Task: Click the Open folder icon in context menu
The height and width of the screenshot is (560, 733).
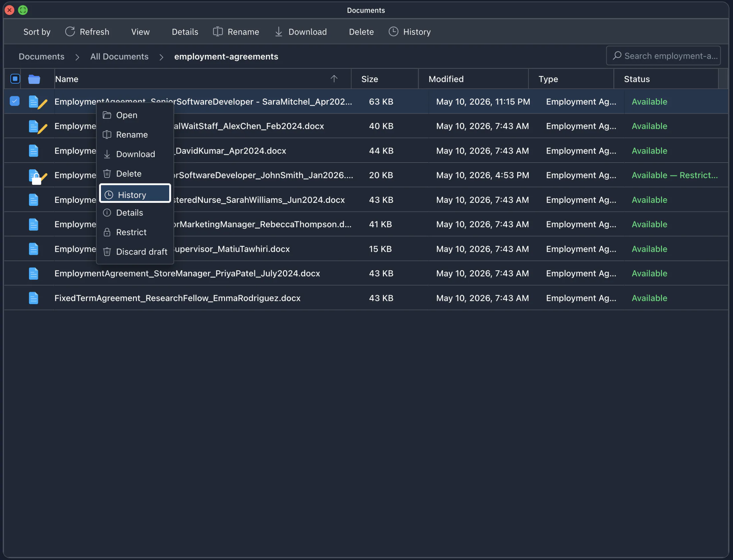Action: point(107,115)
